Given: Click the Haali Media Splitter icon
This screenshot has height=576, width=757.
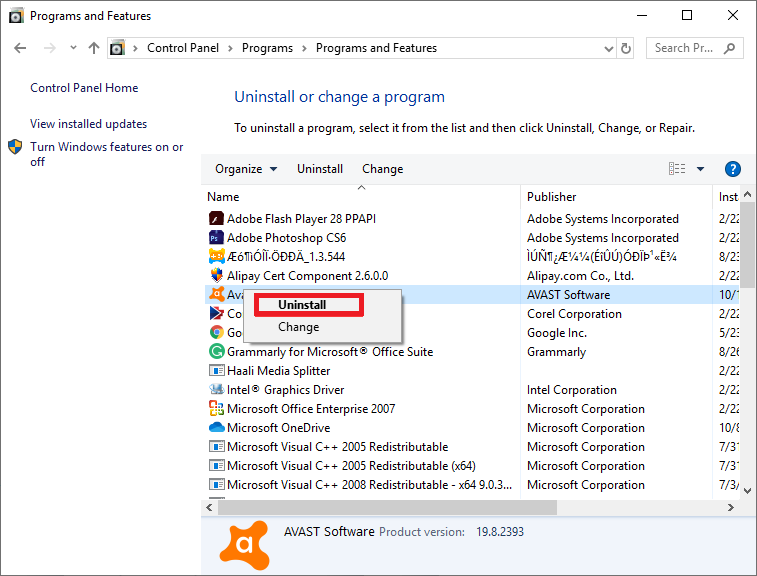Looking at the screenshot, I should click(x=216, y=370).
